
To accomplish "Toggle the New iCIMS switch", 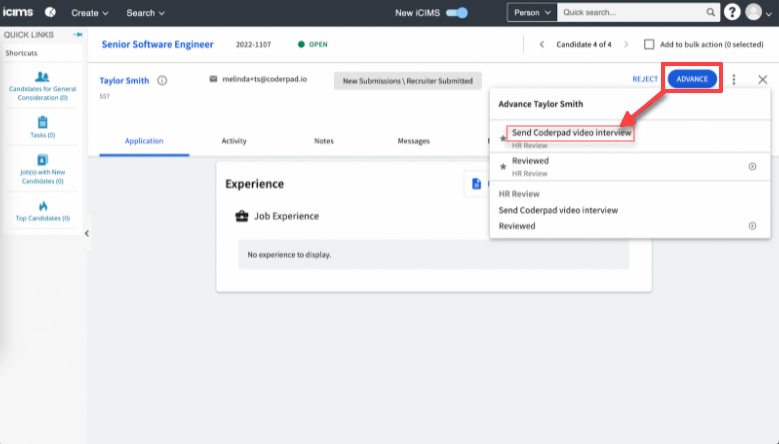I will pyautogui.click(x=457, y=13).
